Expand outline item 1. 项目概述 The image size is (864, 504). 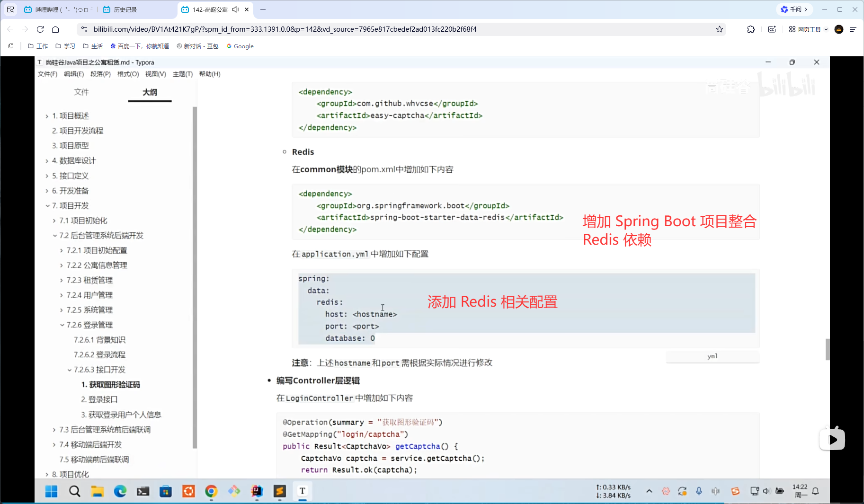coord(47,116)
